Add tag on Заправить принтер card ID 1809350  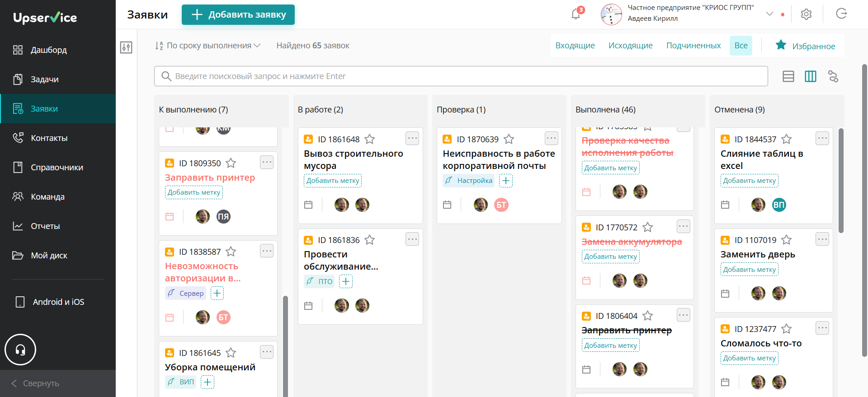point(194,192)
